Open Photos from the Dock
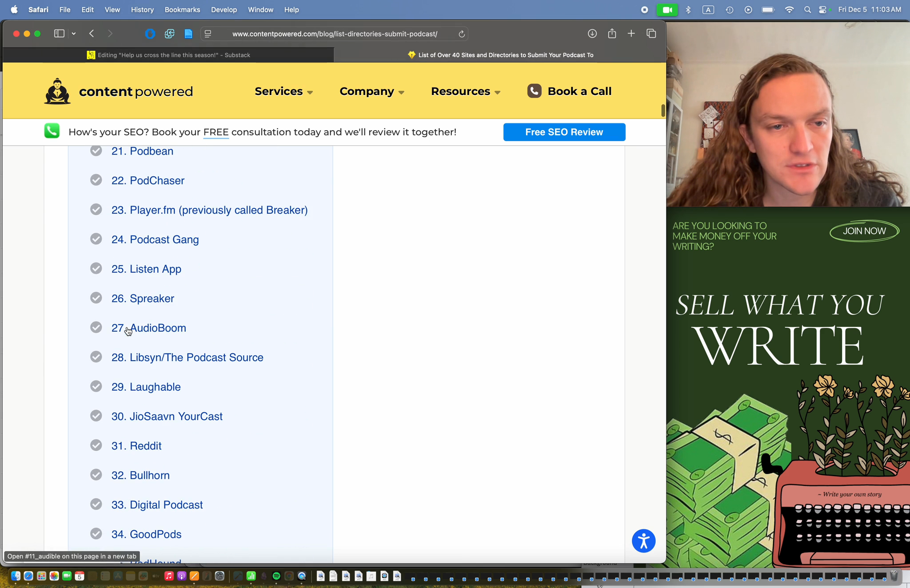The image size is (910, 588). tap(54, 576)
